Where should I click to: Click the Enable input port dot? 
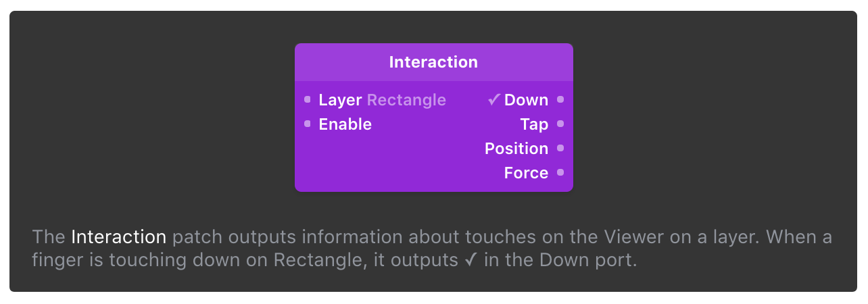(x=308, y=124)
